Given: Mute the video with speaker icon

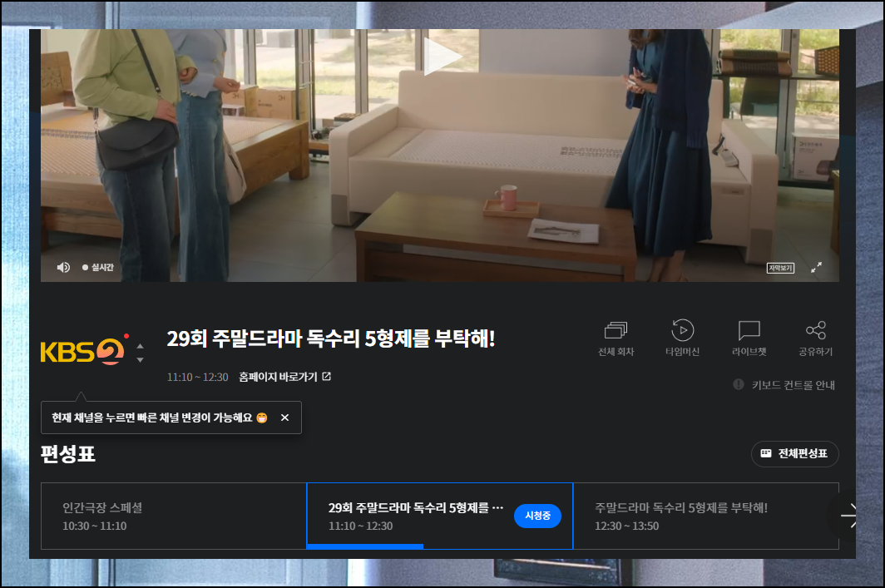Looking at the screenshot, I should (63, 268).
